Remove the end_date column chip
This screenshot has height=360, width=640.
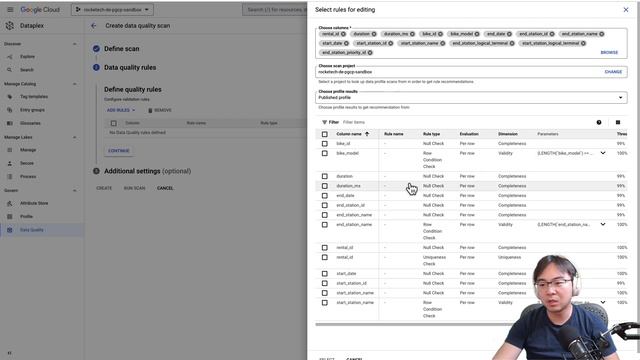tap(509, 34)
